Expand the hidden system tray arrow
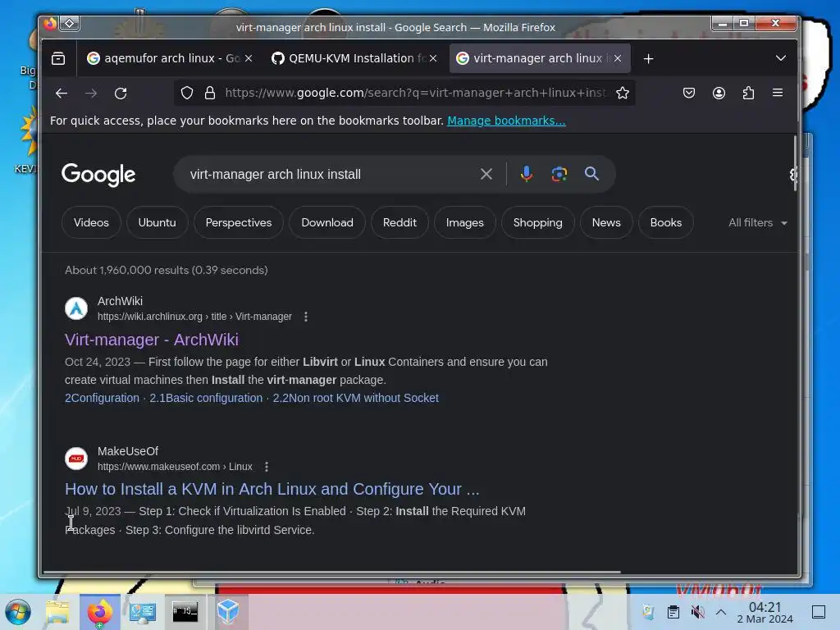840x630 pixels. (721, 612)
